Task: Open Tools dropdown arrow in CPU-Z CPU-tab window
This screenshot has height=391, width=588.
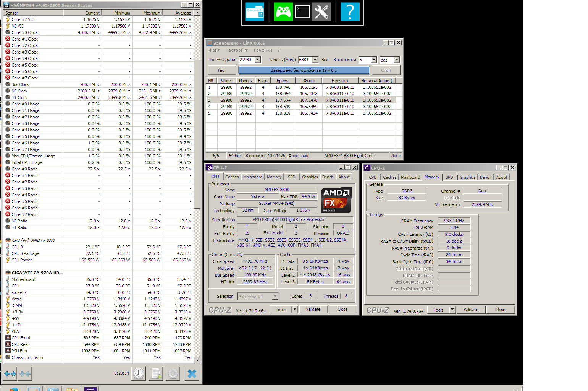Action: [x=295, y=309]
